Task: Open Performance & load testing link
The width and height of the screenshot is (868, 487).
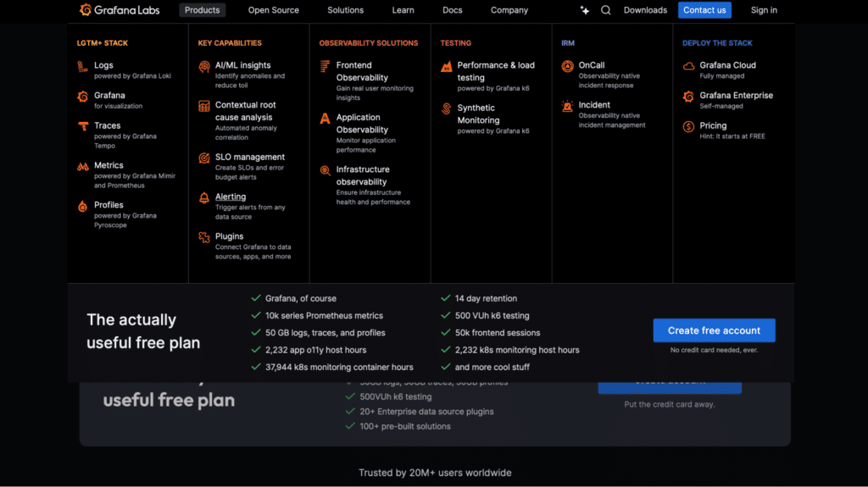Action: click(495, 71)
